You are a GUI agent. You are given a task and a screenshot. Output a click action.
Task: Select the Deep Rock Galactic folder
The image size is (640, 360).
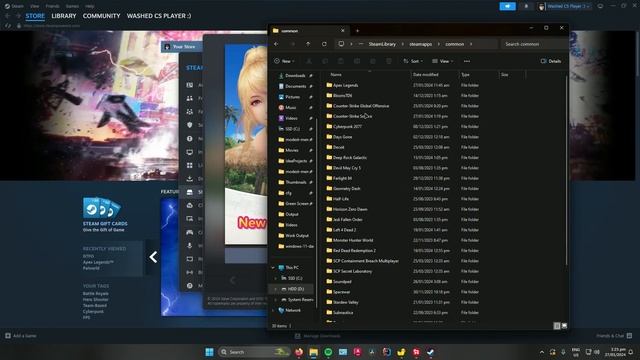[350, 158]
